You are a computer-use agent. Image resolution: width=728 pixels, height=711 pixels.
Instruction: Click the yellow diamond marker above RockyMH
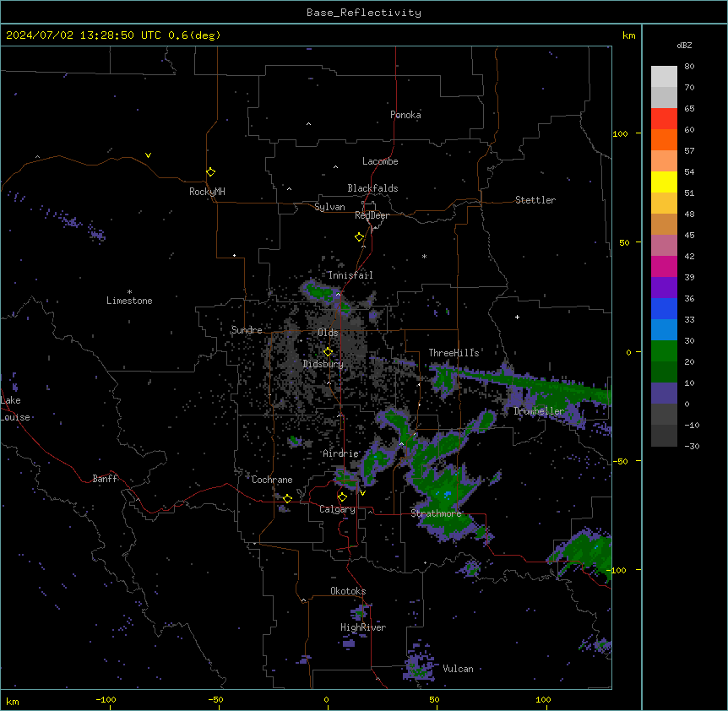point(211,171)
